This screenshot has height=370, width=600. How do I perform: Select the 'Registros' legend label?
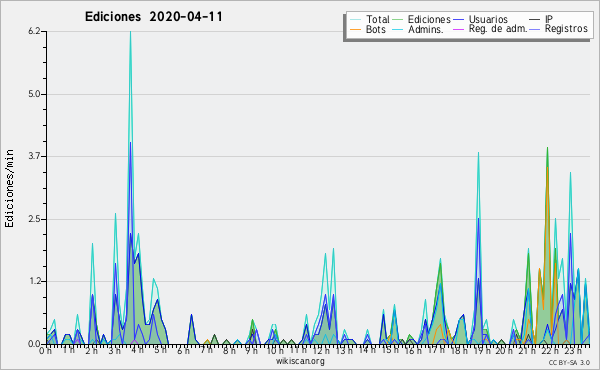tap(566, 29)
